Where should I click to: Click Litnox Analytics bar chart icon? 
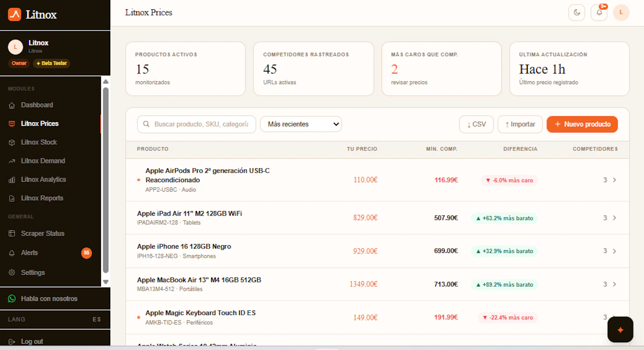pos(12,180)
